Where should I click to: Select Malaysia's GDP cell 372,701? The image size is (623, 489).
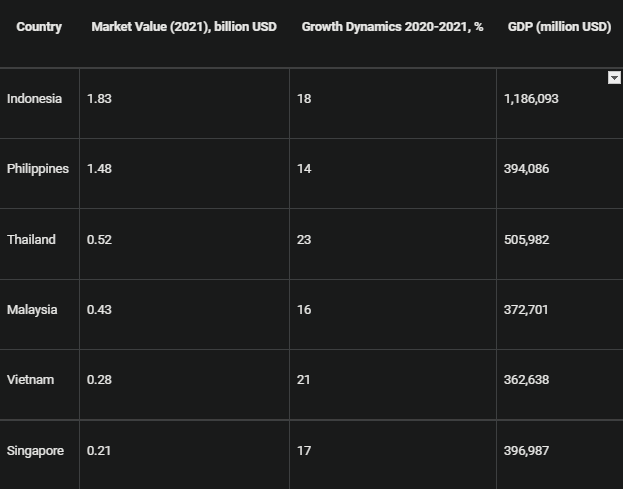[526, 310]
